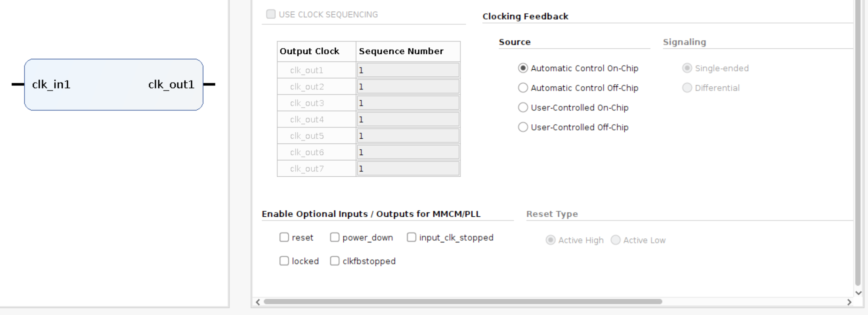Select Automatic Control Off-Chip source

[523, 88]
